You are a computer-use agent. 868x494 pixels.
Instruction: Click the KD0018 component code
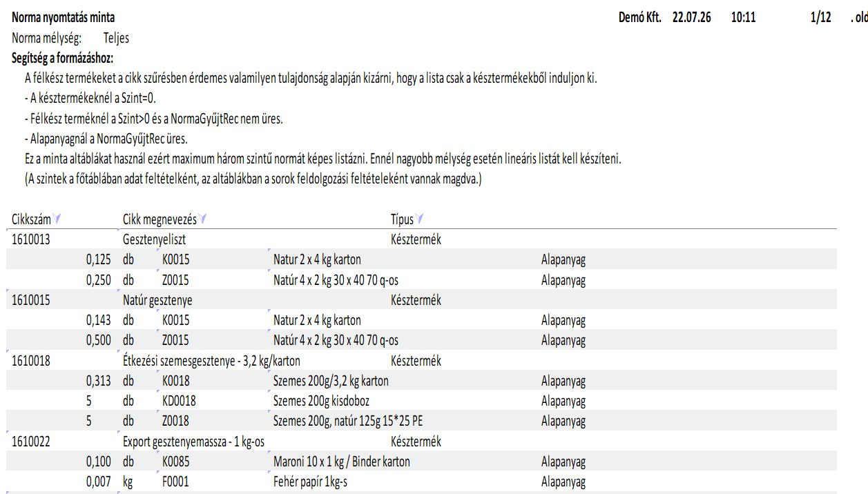coord(179,401)
